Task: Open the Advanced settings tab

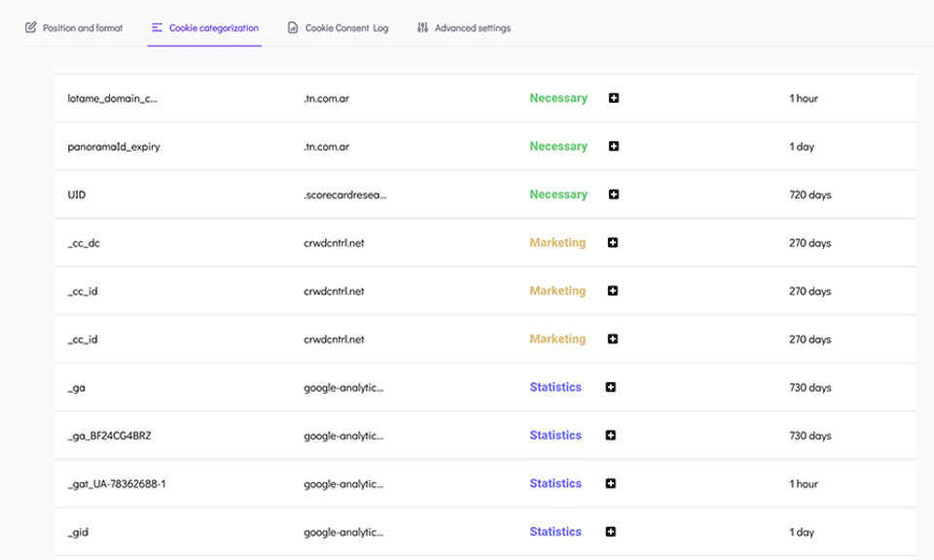Action: (472, 28)
